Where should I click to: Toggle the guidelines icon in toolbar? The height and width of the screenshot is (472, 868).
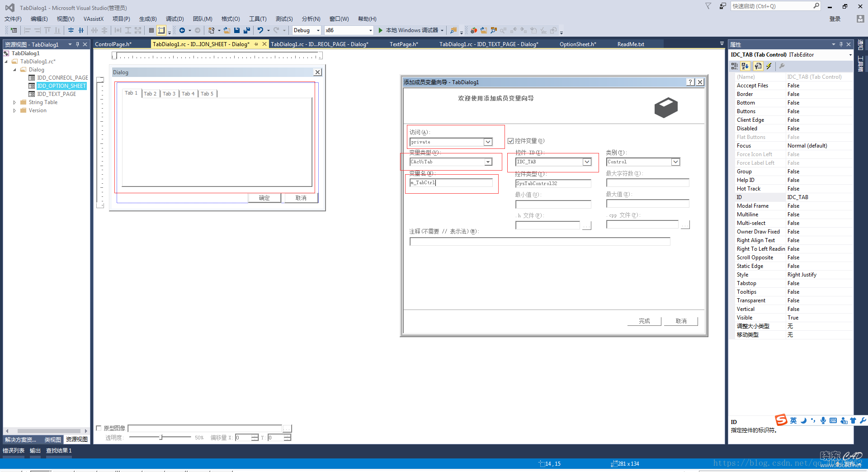pyautogui.click(x=161, y=30)
